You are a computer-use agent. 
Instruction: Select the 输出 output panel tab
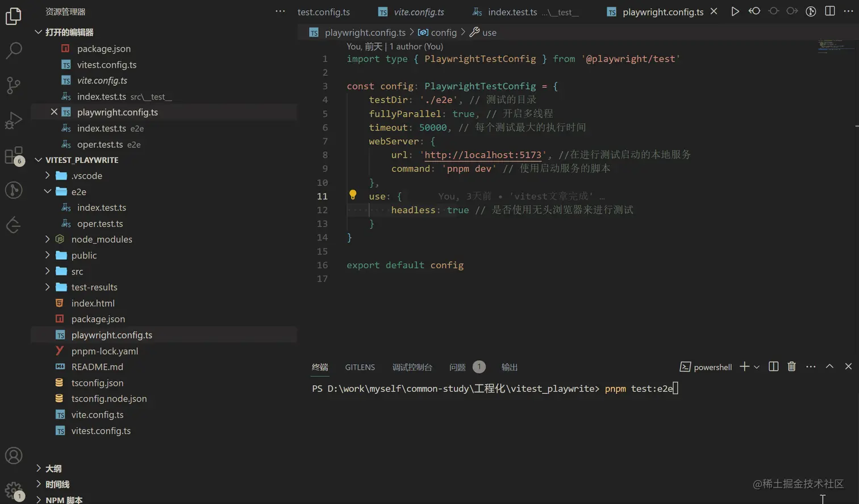pyautogui.click(x=509, y=367)
